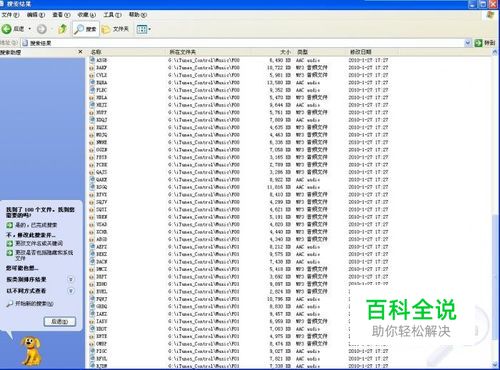
Task: Sort by the 类型 column header
Action: (x=319, y=52)
